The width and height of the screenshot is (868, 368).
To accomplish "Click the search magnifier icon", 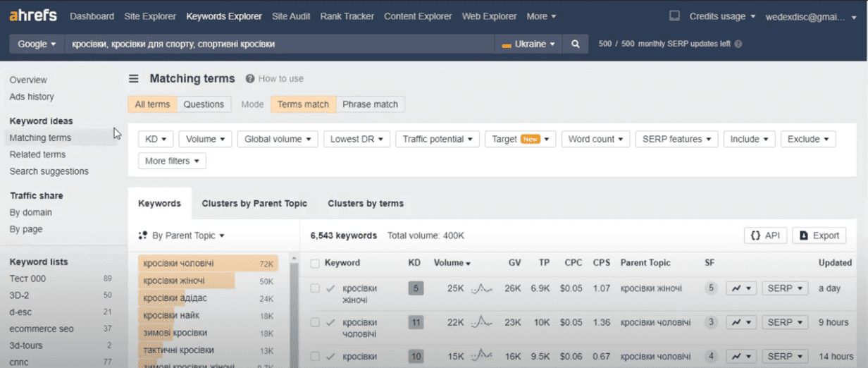I will (576, 44).
